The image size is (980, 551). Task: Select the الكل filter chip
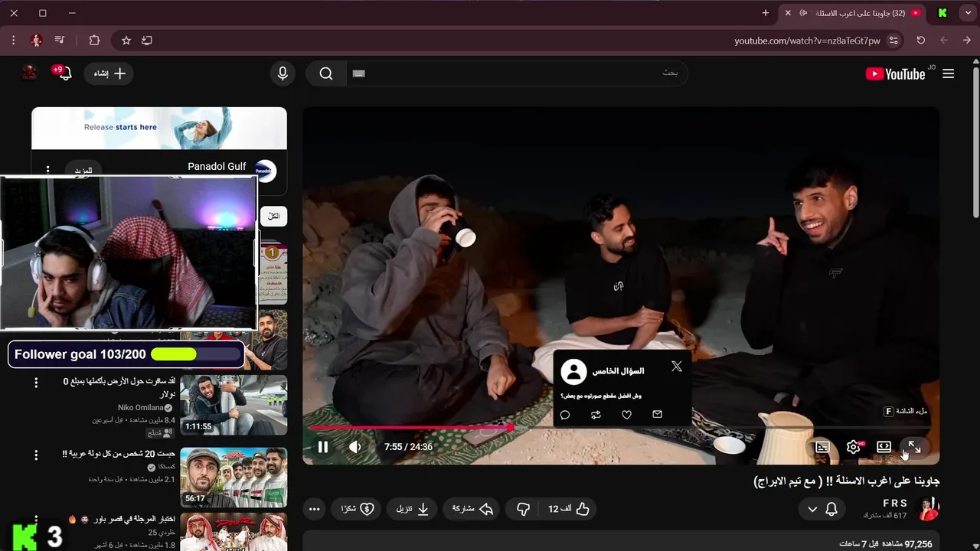[273, 217]
